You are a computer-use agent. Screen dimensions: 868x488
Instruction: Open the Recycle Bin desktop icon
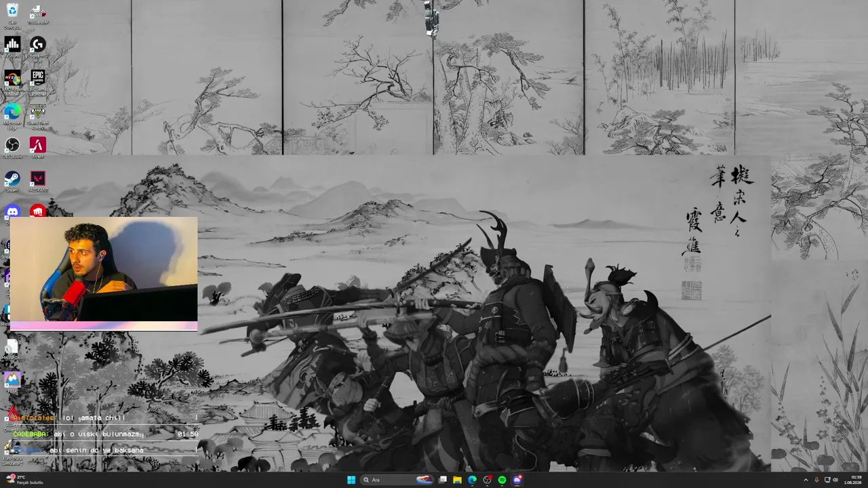(x=12, y=16)
